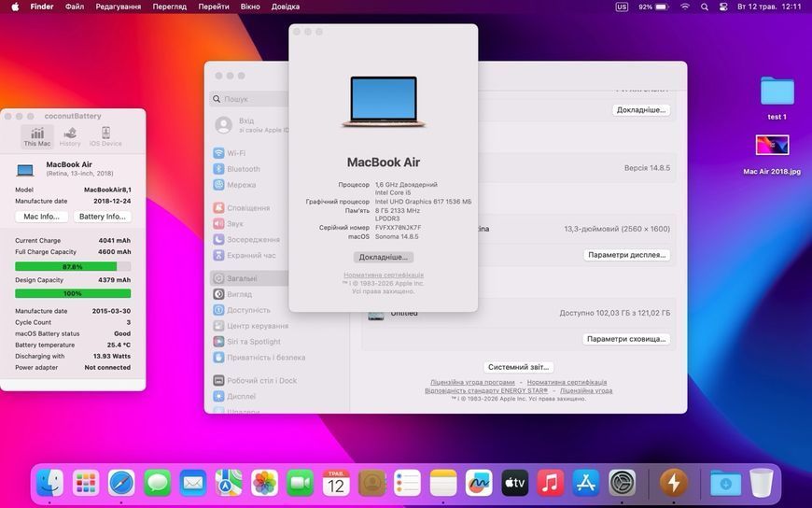Select Центр керування in Settings sidebar
The height and width of the screenshot is (508, 812).
tap(251, 326)
